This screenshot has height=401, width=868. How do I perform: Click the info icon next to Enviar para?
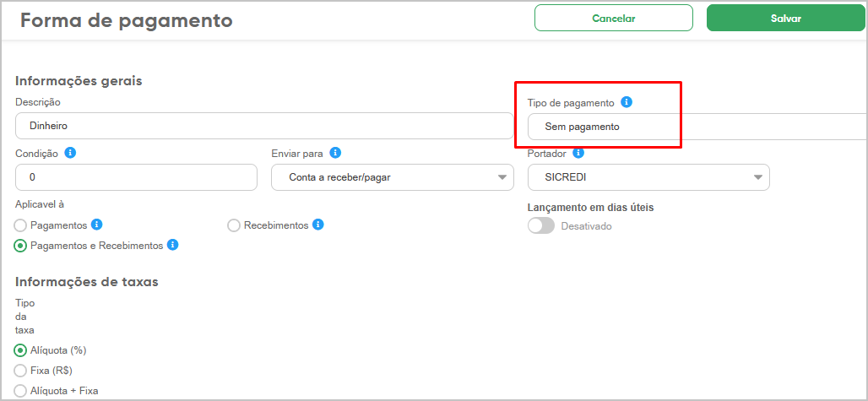(x=335, y=152)
